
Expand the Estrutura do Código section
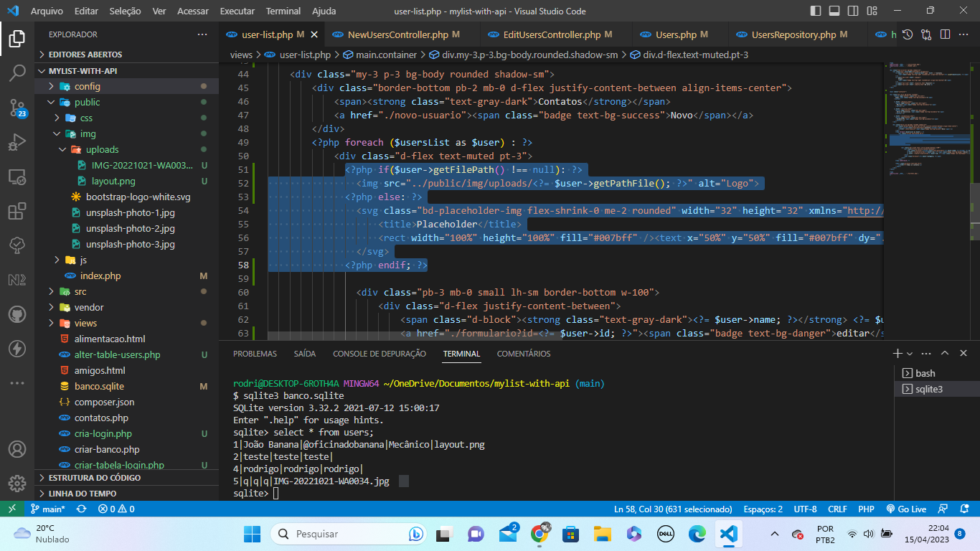click(x=127, y=478)
